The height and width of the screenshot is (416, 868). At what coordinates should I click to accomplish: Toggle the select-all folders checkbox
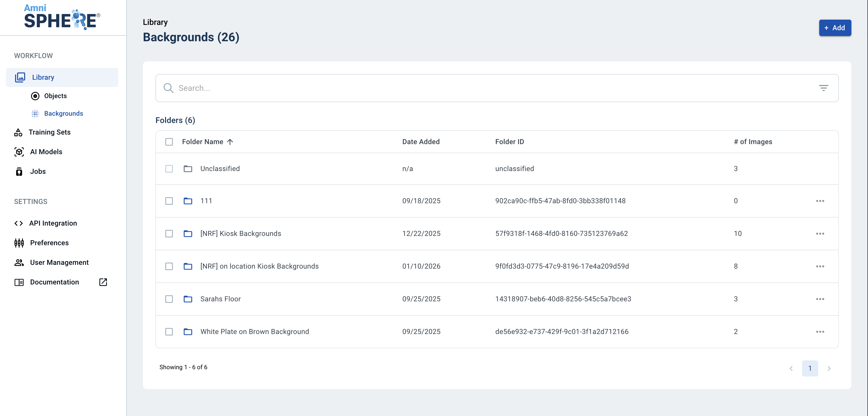[x=169, y=142]
